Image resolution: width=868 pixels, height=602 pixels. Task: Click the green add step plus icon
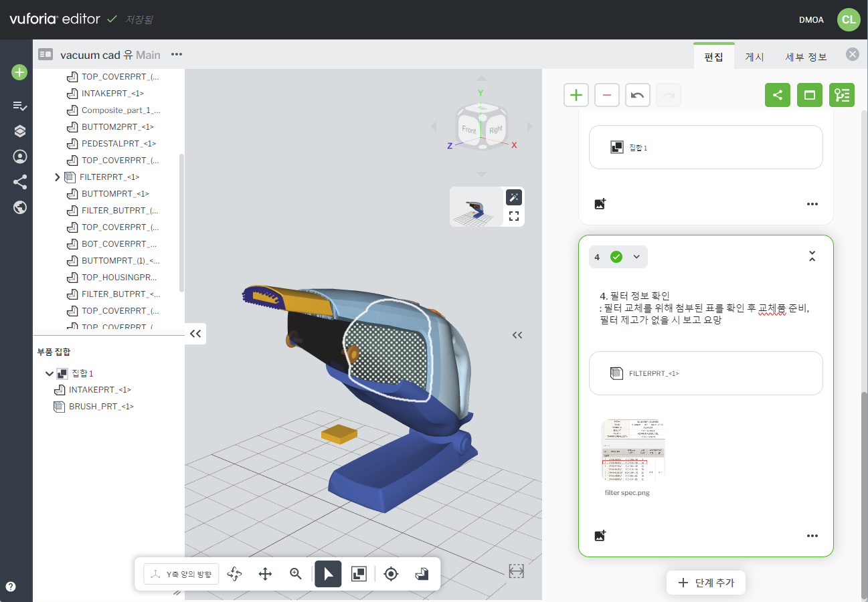click(x=576, y=95)
